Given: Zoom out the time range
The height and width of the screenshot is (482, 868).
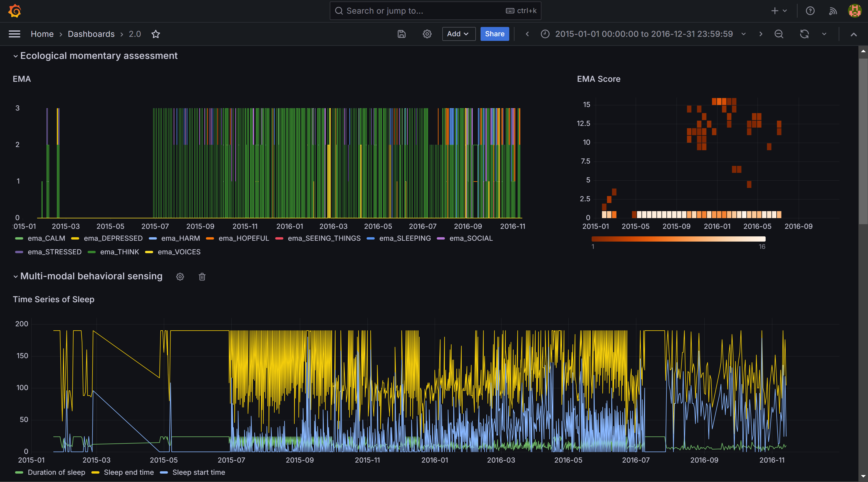Looking at the screenshot, I should click(x=779, y=34).
